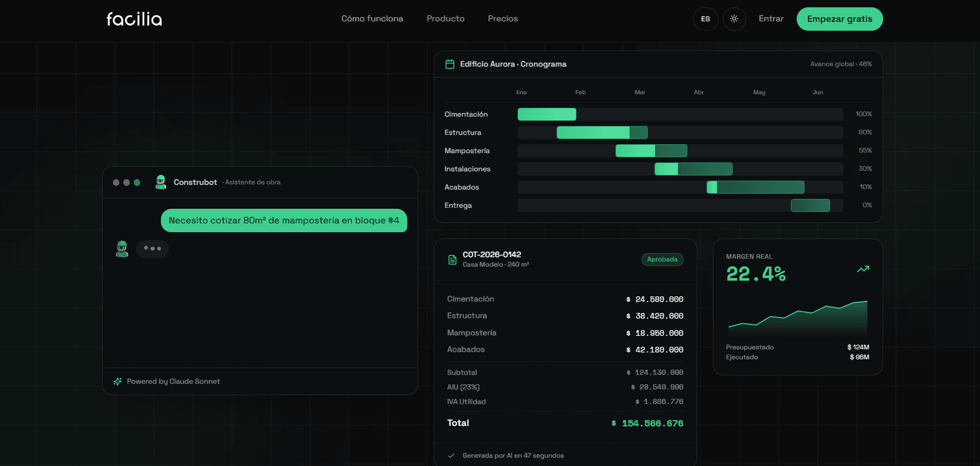Click the Subtotal value 124.130.000
Screen dimensions: 980x466
pos(655,373)
